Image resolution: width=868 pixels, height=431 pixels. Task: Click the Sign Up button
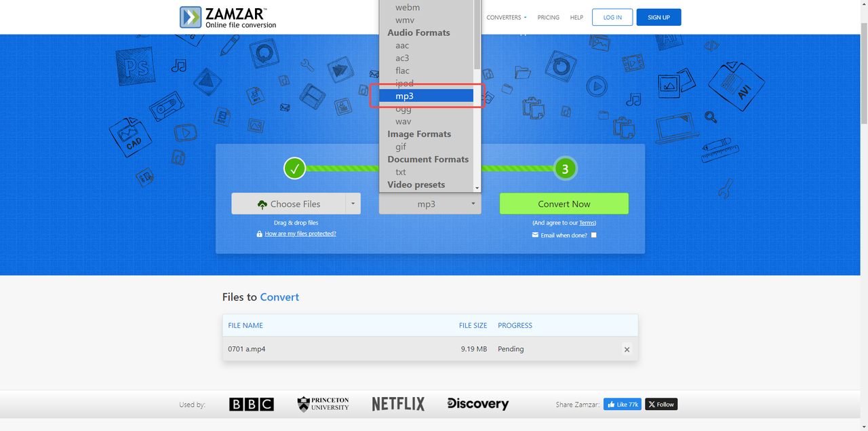click(x=658, y=17)
